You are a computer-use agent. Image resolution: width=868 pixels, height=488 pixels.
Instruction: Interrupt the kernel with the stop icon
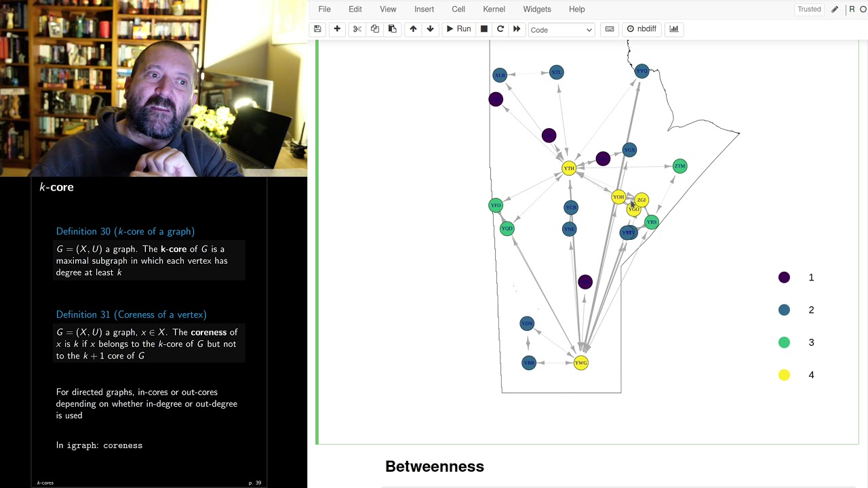coord(484,29)
